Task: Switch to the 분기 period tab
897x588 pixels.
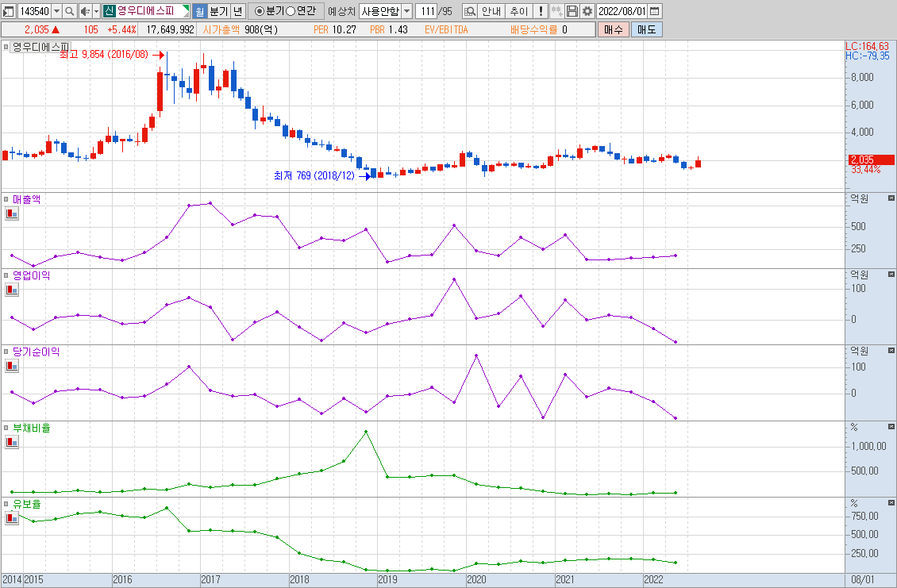Action: click(x=218, y=11)
